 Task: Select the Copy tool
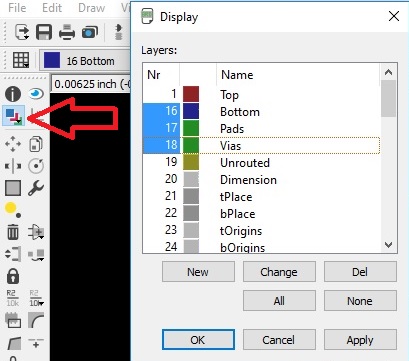coord(36,144)
